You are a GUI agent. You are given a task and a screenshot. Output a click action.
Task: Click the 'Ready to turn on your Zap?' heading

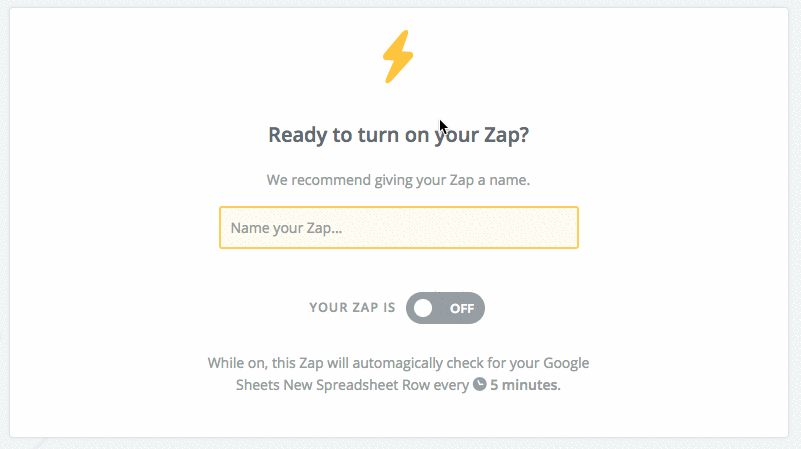point(398,135)
